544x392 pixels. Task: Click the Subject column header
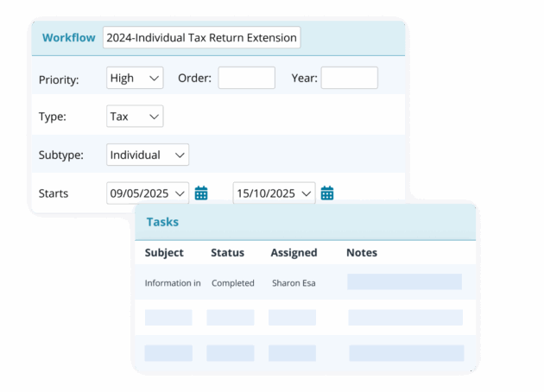[164, 252]
